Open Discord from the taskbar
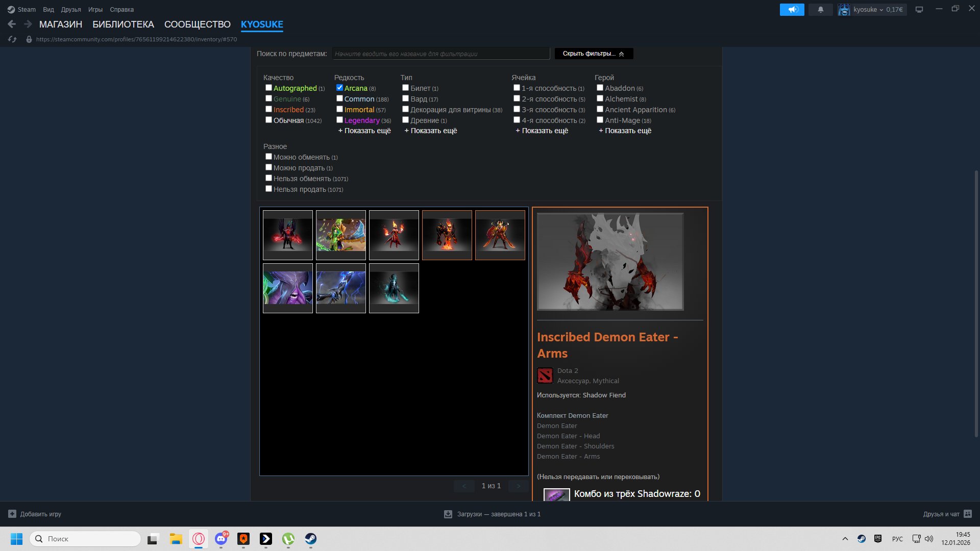 click(x=221, y=539)
